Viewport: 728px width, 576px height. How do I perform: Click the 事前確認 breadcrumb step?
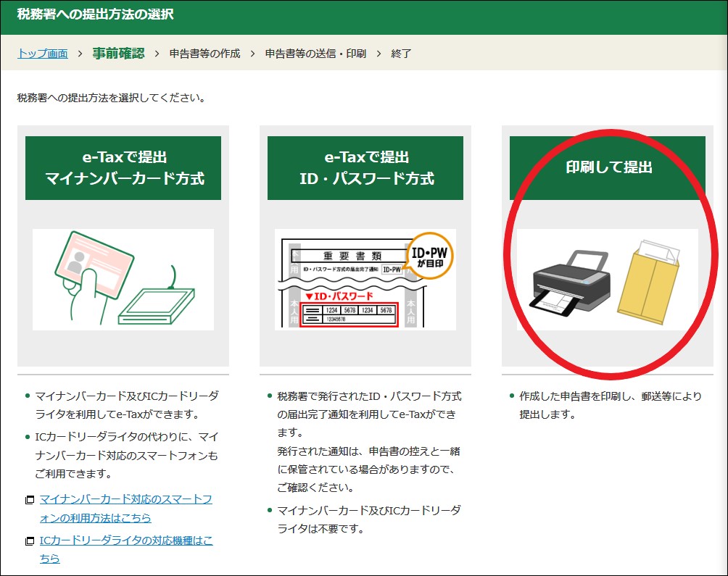pos(118,54)
